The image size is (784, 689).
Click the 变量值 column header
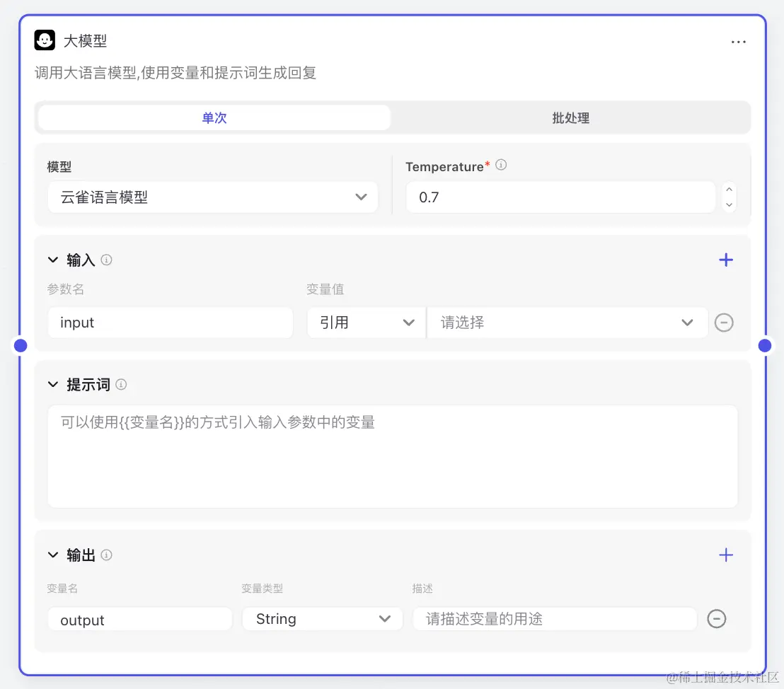click(325, 289)
